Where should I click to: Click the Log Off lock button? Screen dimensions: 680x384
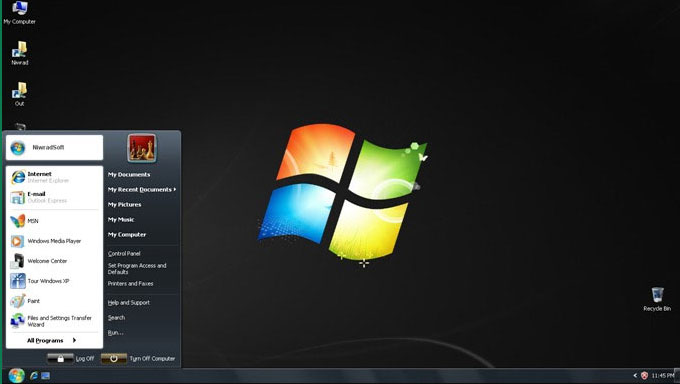click(x=60, y=358)
